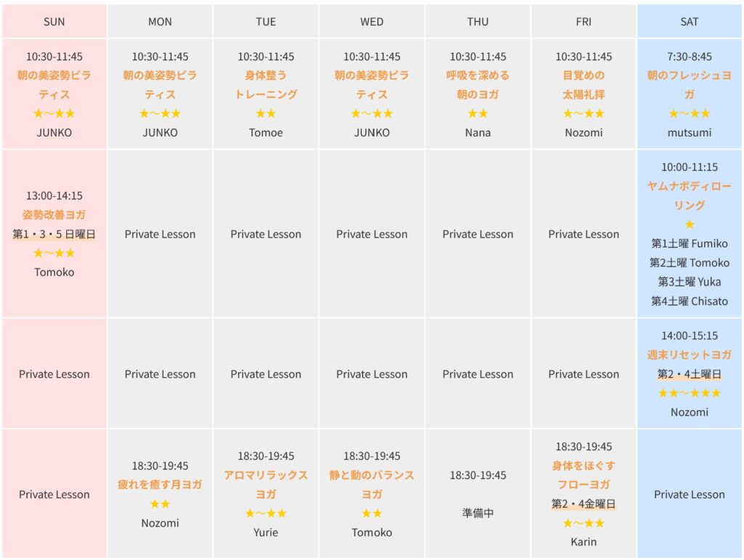Click the Sunday 姿勢改善ヨガ class link
Screen dimensions: 744x560
pyautogui.click(x=54, y=214)
